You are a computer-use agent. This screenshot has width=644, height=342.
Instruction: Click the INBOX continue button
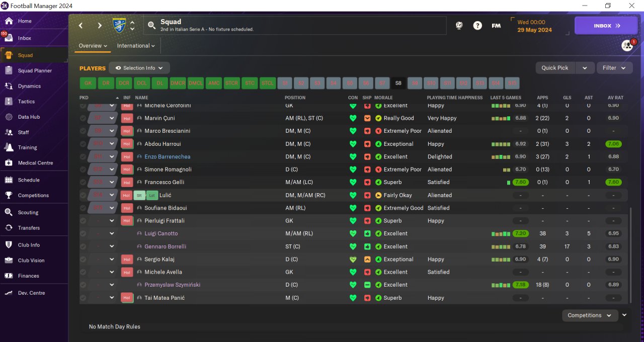pos(606,26)
